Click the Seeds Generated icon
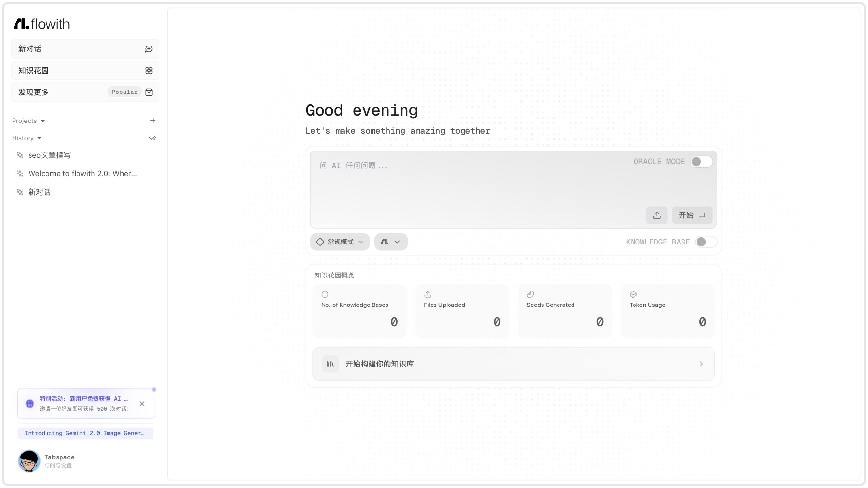 pyautogui.click(x=530, y=294)
